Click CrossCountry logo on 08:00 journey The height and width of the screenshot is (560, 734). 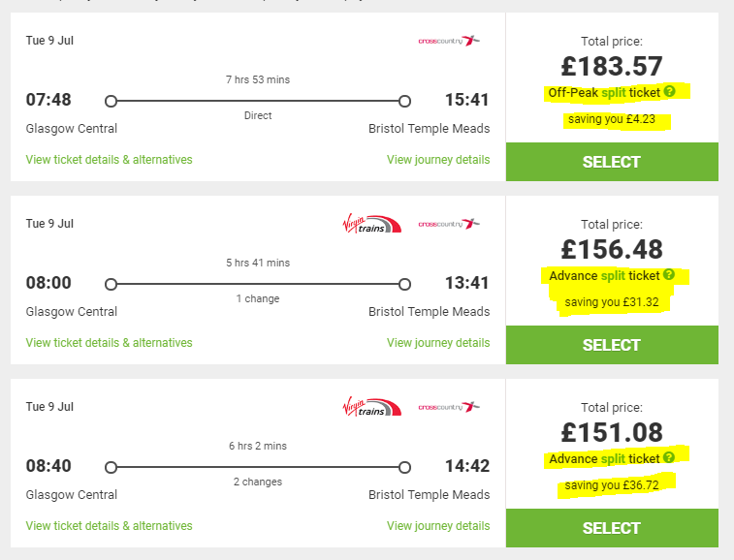click(x=449, y=224)
